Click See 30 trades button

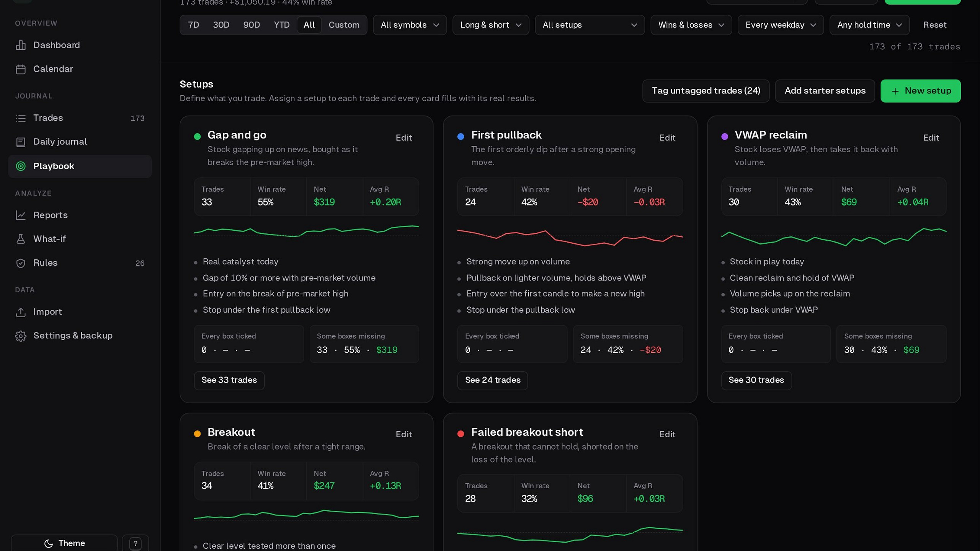tap(756, 380)
